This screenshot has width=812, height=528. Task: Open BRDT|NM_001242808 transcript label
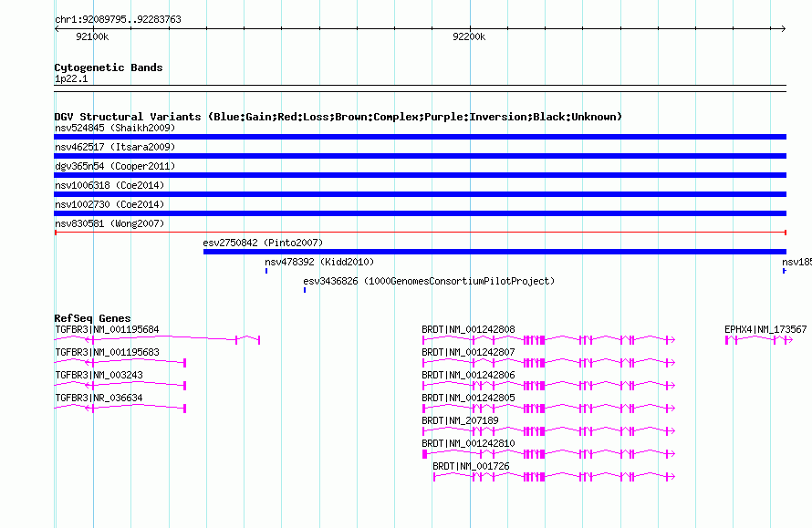pos(468,329)
